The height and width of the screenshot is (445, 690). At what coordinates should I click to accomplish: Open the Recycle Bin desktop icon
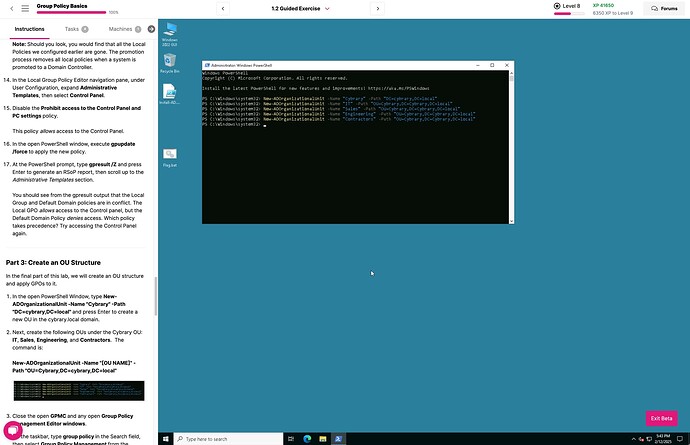[169, 62]
